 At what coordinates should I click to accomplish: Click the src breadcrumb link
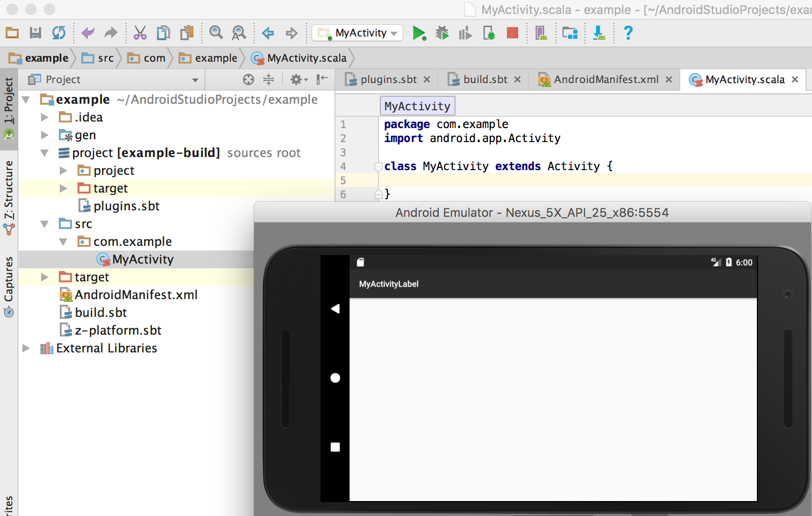pyautogui.click(x=105, y=57)
